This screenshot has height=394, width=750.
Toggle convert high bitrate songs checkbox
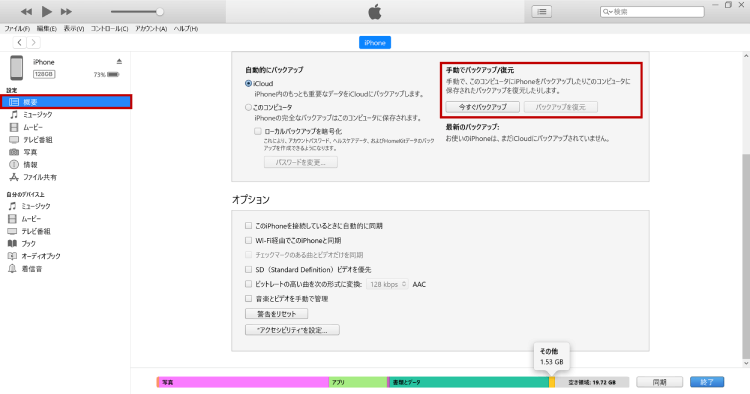coord(248,284)
